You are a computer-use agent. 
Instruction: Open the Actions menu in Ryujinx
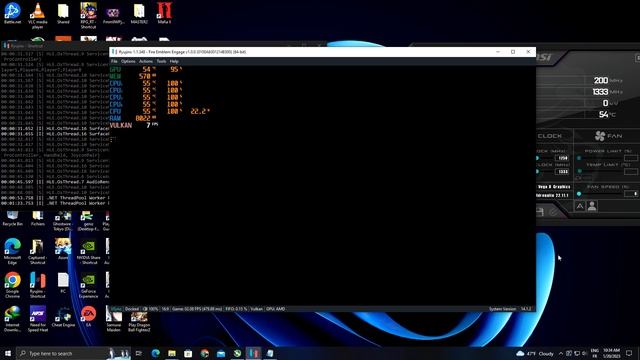[x=146, y=61]
